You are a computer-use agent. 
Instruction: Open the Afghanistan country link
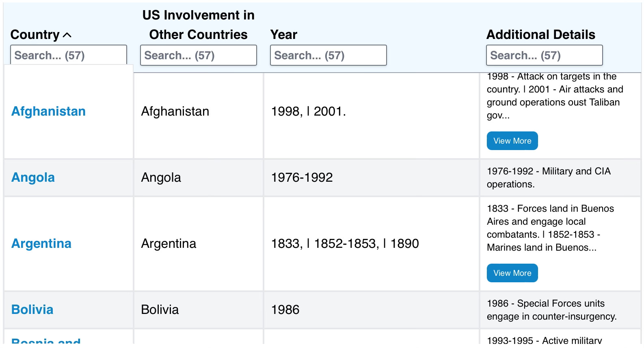click(x=48, y=112)
